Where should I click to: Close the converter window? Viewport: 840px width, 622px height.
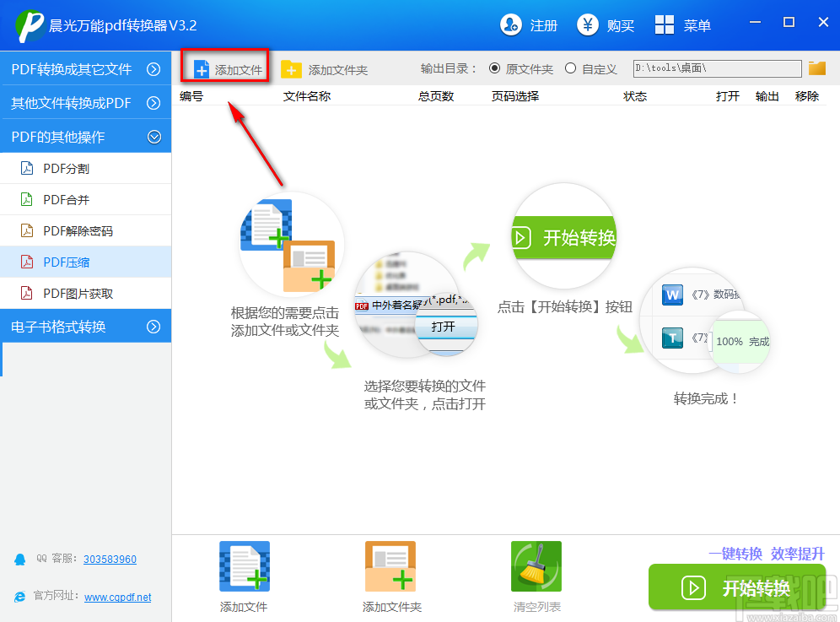point(823,22)
